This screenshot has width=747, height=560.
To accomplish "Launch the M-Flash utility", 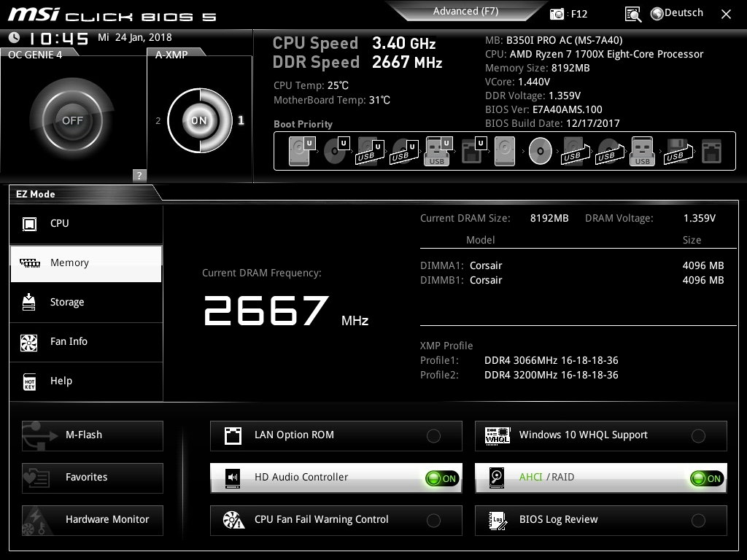I will [x=93, y=435].
